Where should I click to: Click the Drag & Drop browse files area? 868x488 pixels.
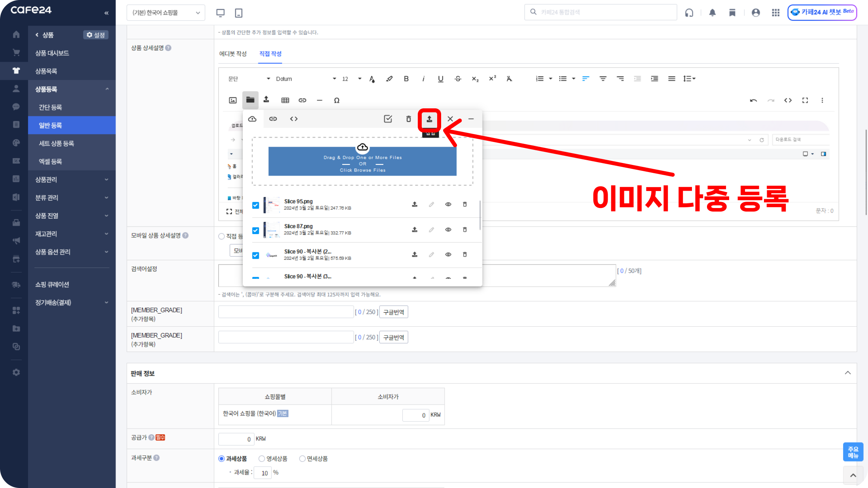coord(362,161)
